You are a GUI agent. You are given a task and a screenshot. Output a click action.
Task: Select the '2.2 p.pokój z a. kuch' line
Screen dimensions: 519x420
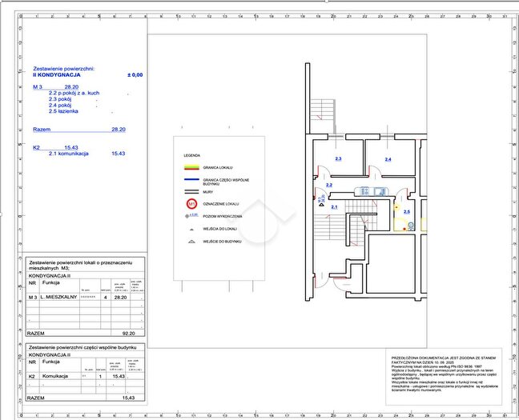(74, 93)
